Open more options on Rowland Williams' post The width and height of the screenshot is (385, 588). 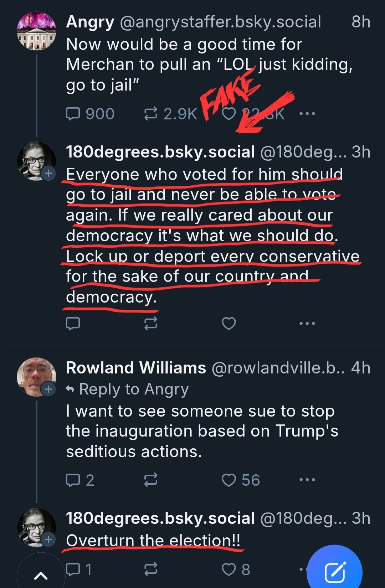pos(307,480)
